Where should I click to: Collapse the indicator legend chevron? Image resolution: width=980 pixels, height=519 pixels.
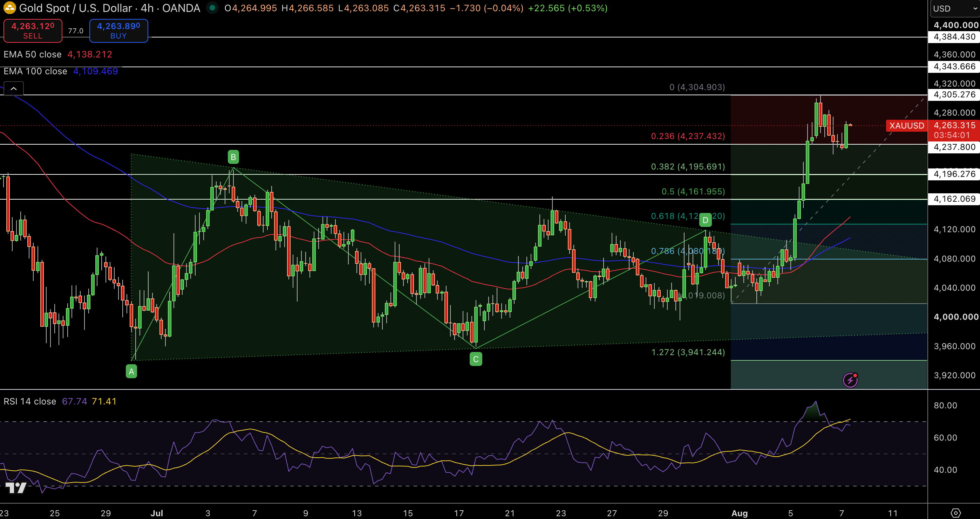pyautogui.click(x=14, y=89)
